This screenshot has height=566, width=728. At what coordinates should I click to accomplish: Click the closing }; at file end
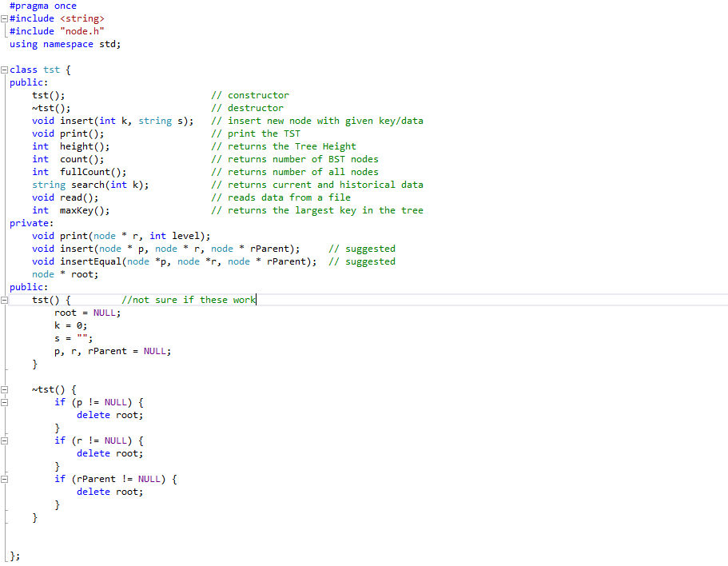pos(14,555)
